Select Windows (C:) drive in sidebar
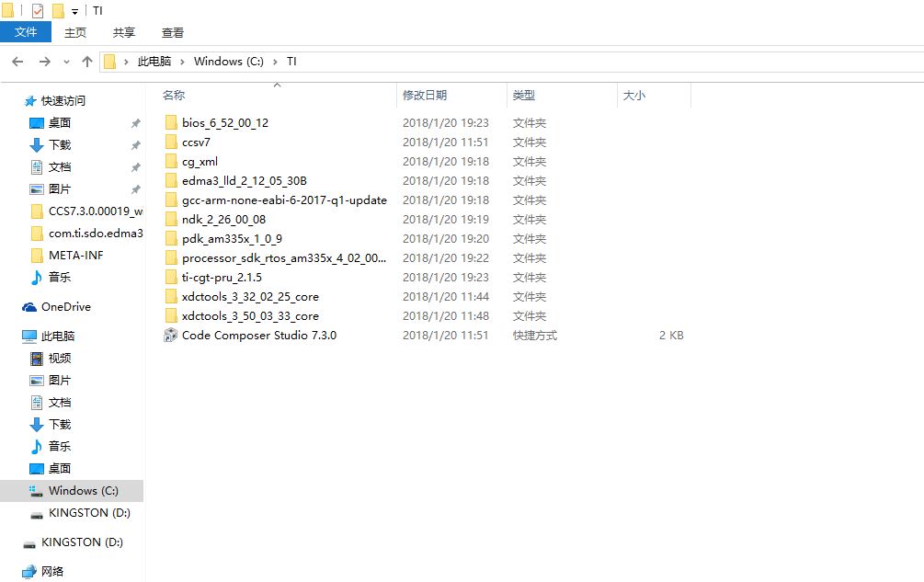Viewport: 924px width, 582px height. point(72,491)
